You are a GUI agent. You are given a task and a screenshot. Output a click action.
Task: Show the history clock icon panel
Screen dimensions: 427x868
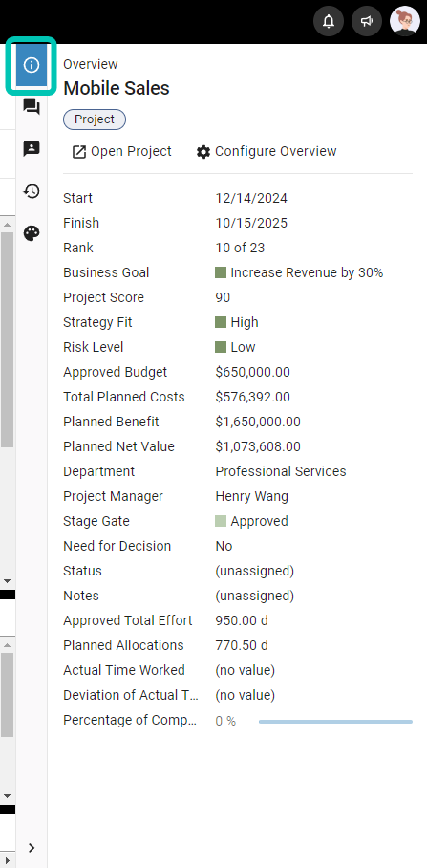pyautogui.click(x=32, y=191)
